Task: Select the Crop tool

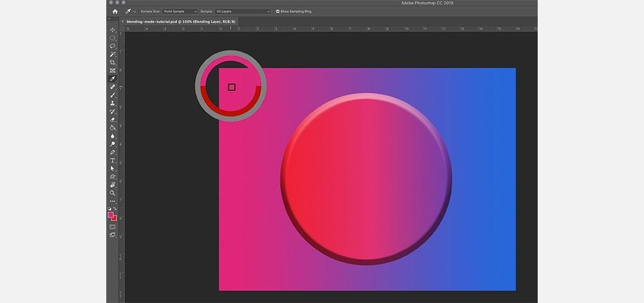Action: click(113, 63)
